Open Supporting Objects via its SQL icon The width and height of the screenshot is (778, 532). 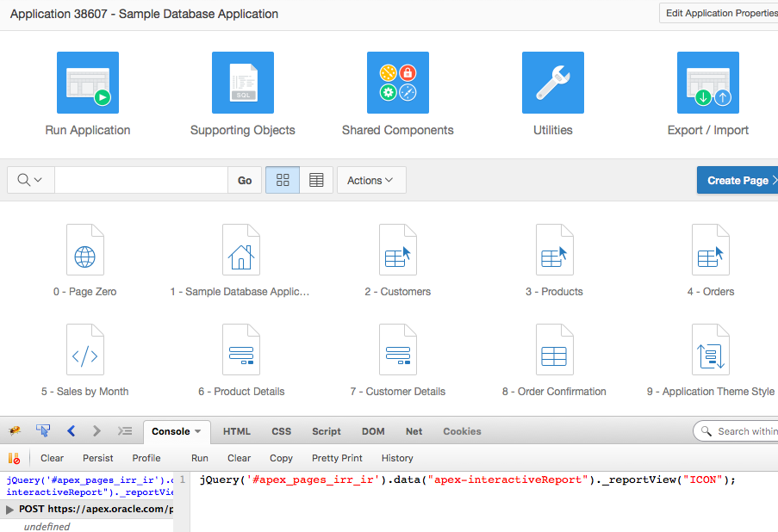coord(243,83)
